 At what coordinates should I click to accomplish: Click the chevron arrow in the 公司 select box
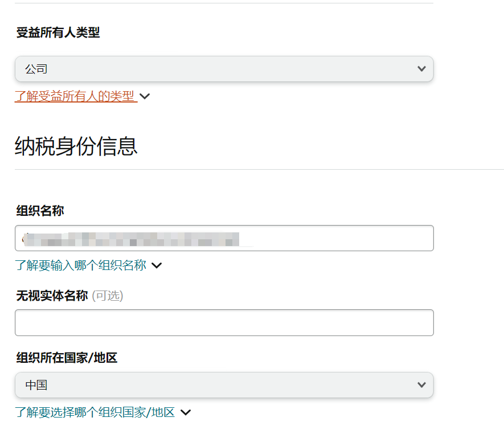(421, 69)
